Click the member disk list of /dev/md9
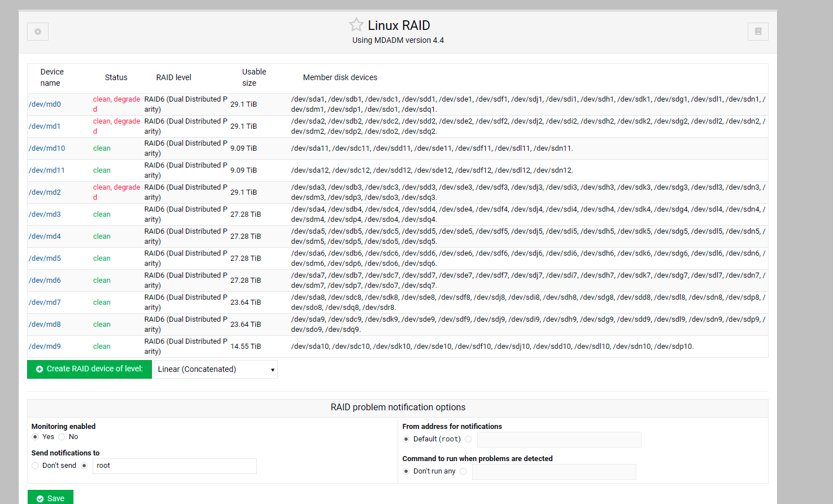Image resolution: width=833 pixels, height=504 pixels. (x=492, y=347)
